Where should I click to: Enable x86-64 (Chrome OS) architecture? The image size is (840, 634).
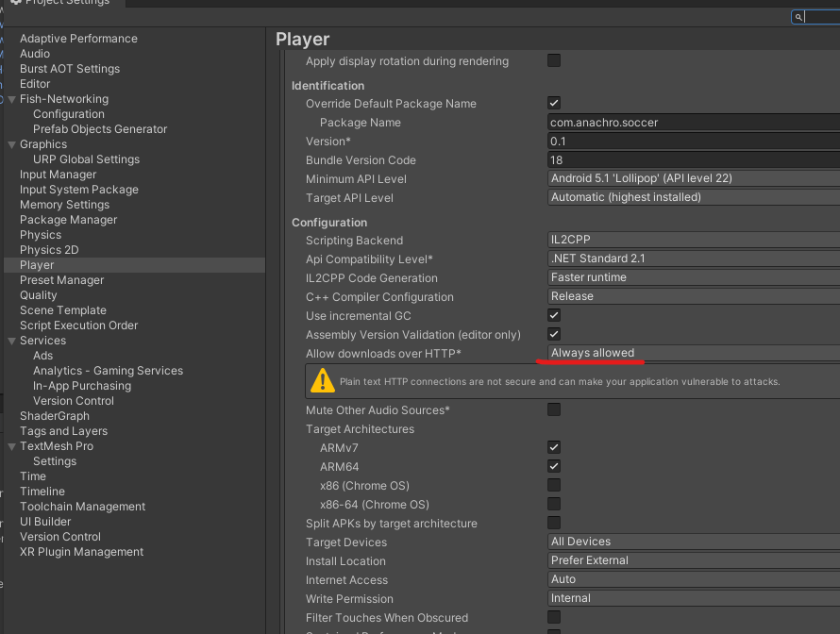[554, 504]
